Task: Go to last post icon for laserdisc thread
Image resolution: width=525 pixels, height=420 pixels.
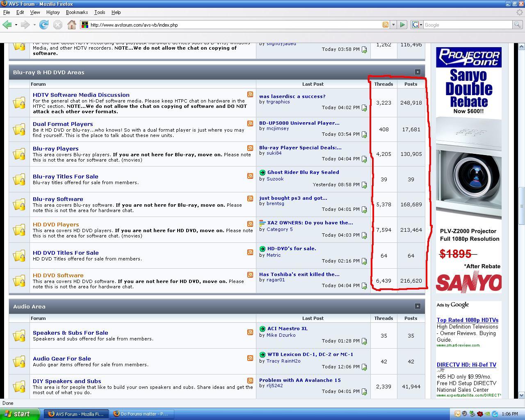Action: (x=364, y=108)
